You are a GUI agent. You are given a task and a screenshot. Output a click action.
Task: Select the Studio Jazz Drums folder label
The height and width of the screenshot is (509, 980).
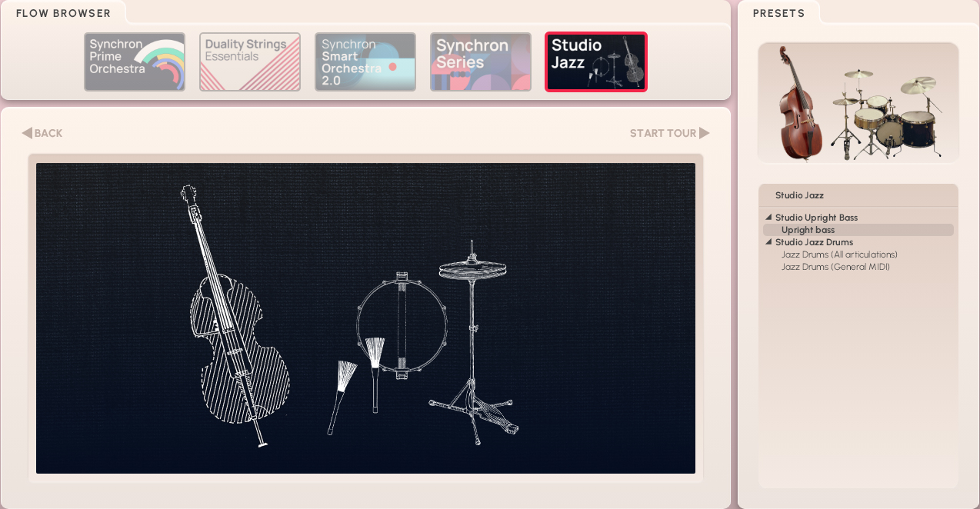coord(814,242)
